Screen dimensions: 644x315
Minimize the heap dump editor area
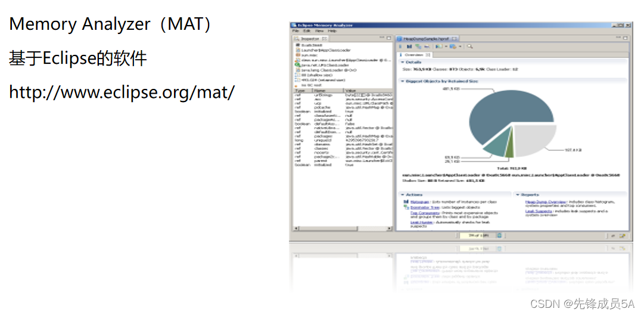620,38
